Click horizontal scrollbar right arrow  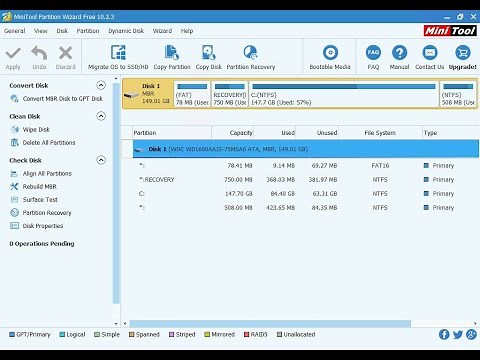[475, 324]
